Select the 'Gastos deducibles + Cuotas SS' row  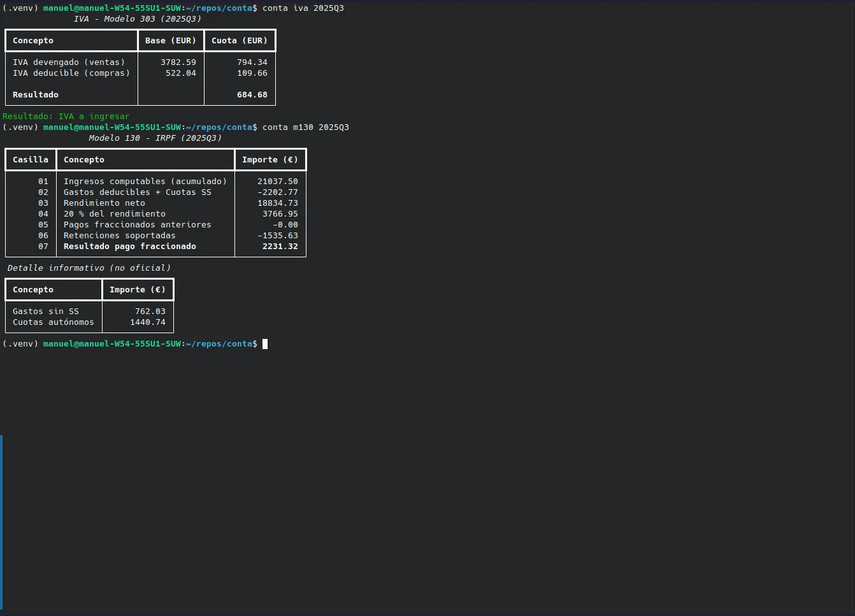(x=137, y=192)
